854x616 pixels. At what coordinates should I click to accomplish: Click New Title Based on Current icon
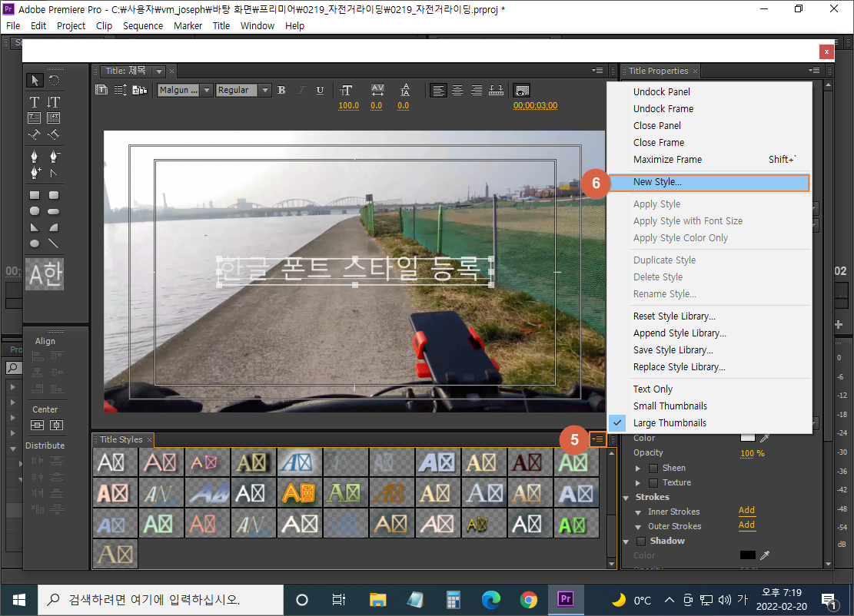tap(101, 91)
